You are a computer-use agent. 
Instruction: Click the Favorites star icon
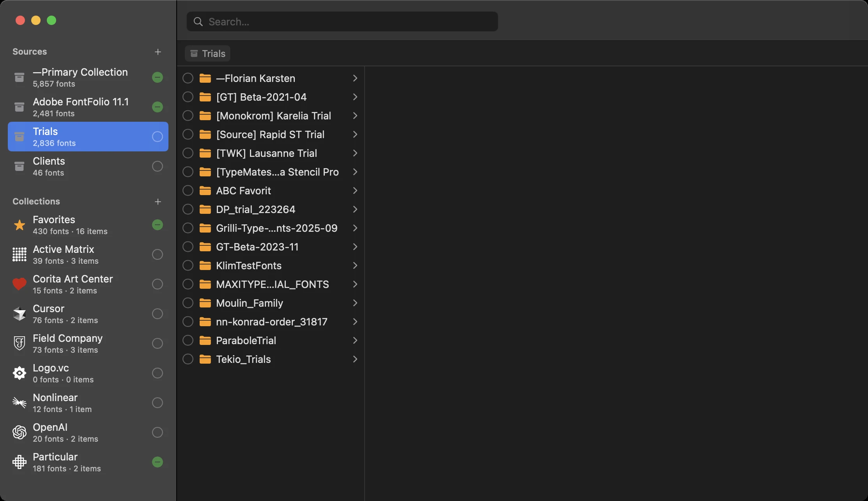click(x=19, y=225)
